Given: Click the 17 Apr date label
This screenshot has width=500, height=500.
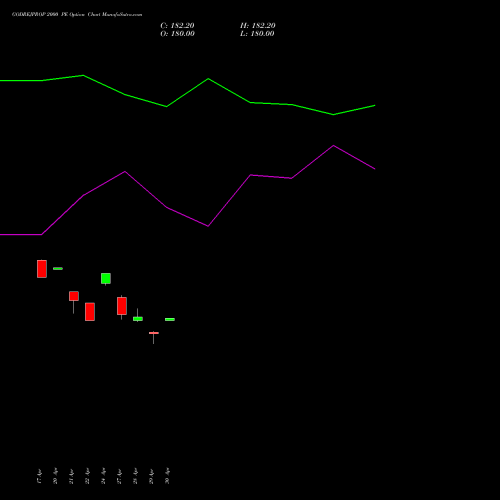Looking at the screenshot, I should click(x=39, y=476).
